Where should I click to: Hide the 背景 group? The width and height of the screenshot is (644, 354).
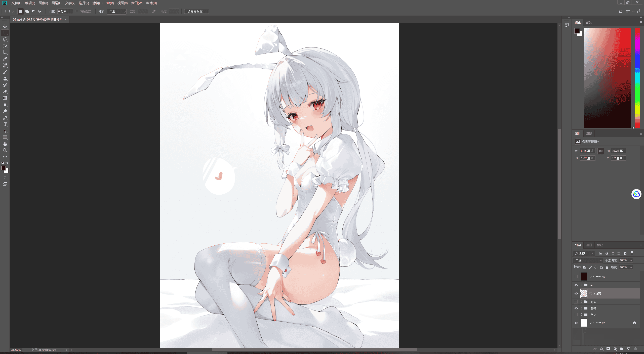click(x=576, y=308)
